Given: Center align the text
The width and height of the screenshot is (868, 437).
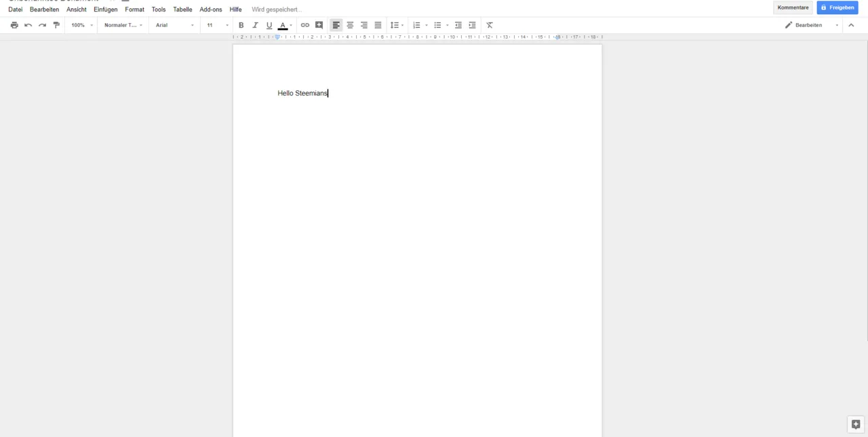Looking at the screenshot, I should point(350,25).
